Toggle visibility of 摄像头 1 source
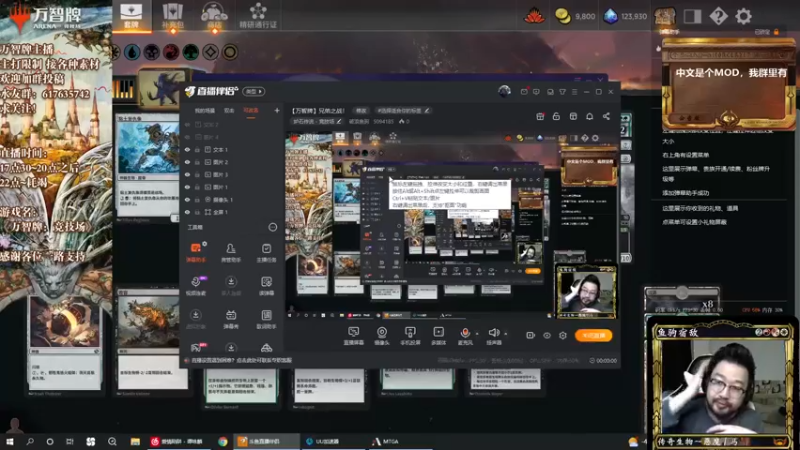Viewport: 800px width, 450px height. click(187, 199)
